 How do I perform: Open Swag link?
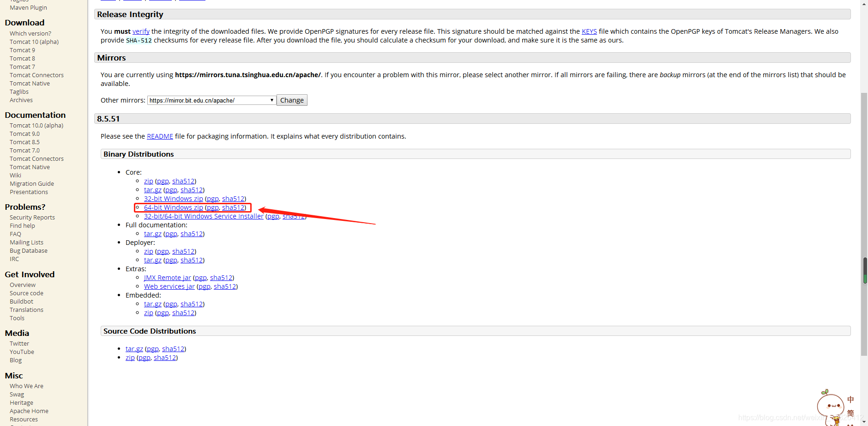[x=17, y=394]
